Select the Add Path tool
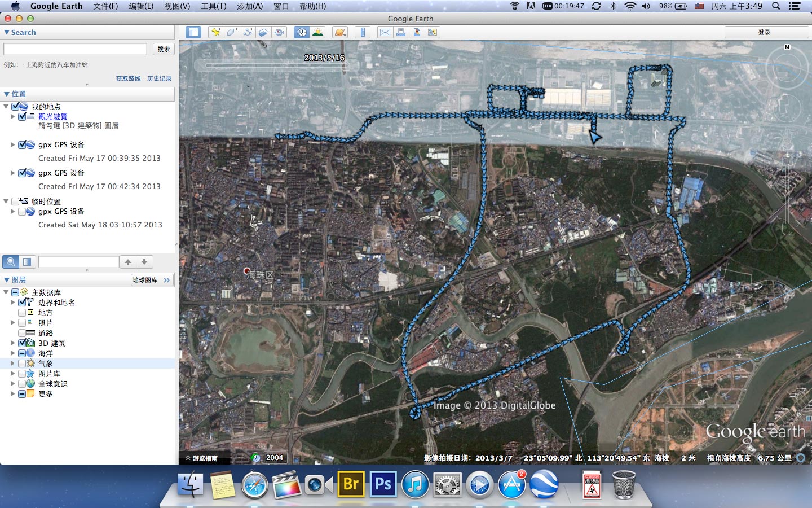 pos(248,32)
